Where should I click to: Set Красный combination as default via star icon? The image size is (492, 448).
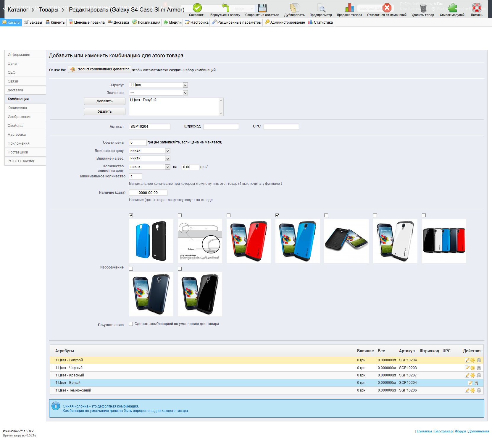coord(473,375)
